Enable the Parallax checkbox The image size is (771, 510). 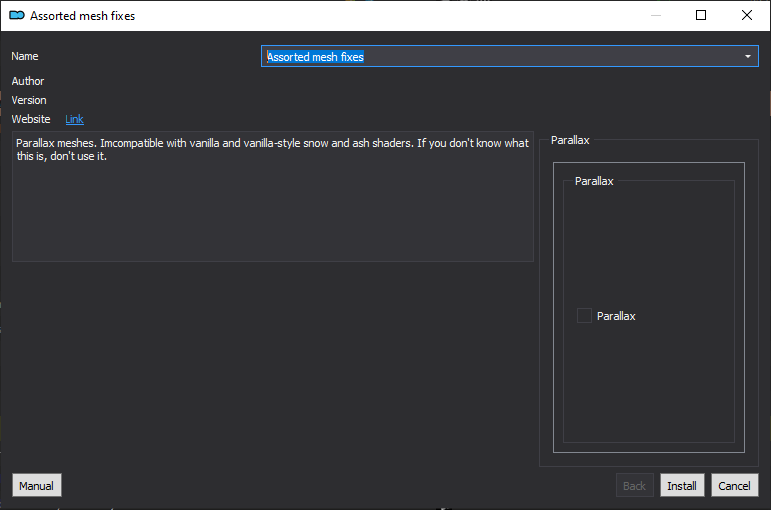[584, 316]
